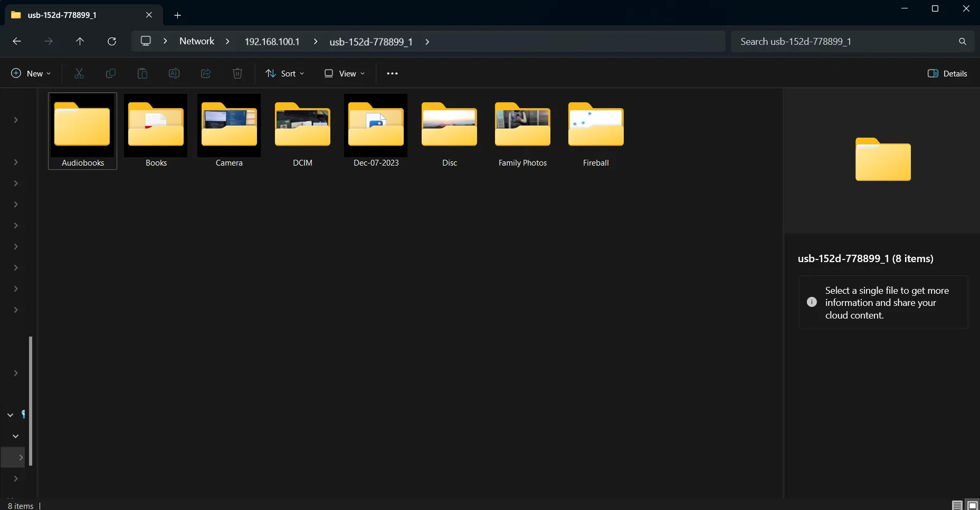Click the search magnifier icon
Screen dimensions: 980x510
pyautogui.click(x=963, y=41)
